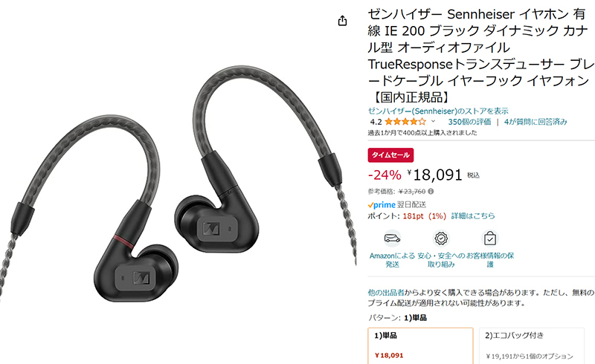Open the ゼンハイザー(Sennheiser) store link
Image resolution: width=595 pixels, height=364 pixels.
coord(438,111)
